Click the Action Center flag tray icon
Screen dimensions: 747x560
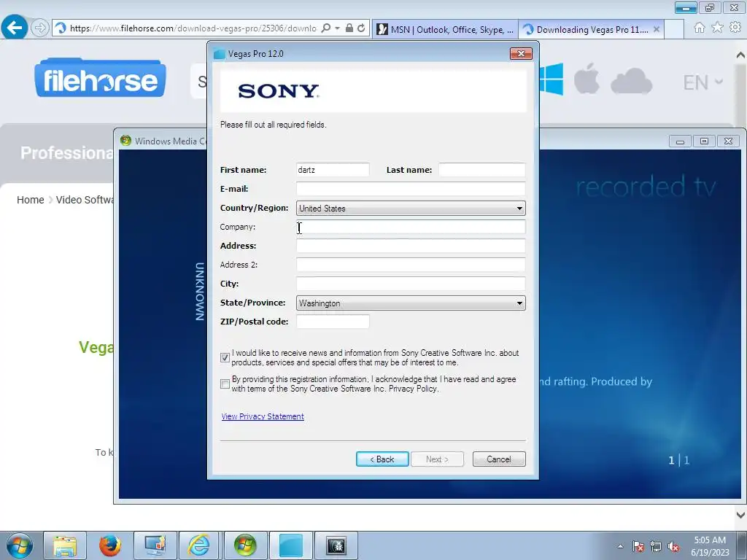(638, 547)
